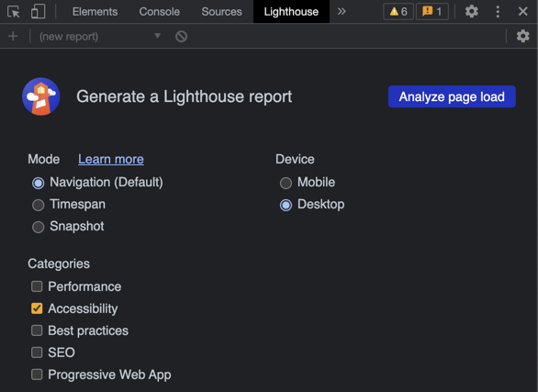
Task: Toggle the device toolbar icon
Action: [x=38, y=11]
